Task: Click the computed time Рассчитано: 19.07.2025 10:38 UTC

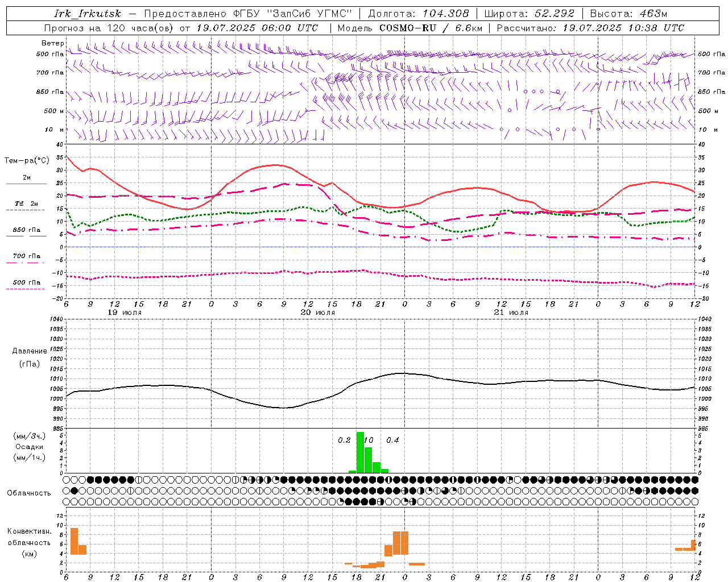Action: tap(591, 28)
